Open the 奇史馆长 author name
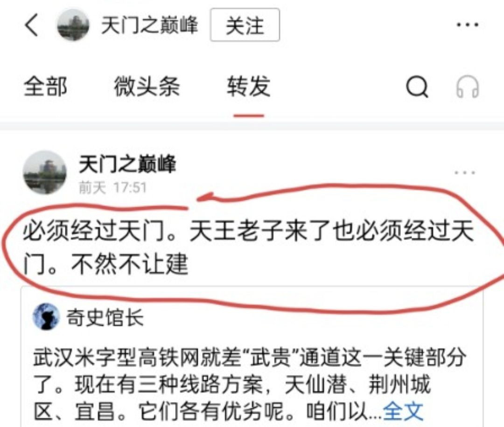The height and width of the screenshot is (427, 504). pyautogui.click(x=105, y=317)
